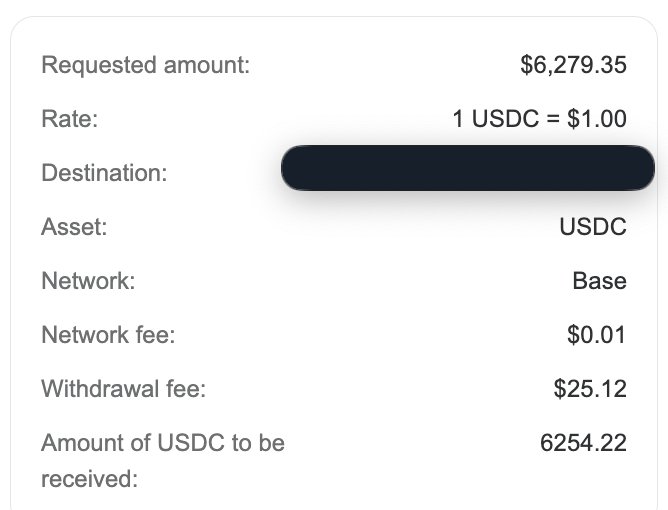Click the 'Asset:' label

(x=73, y=227)
